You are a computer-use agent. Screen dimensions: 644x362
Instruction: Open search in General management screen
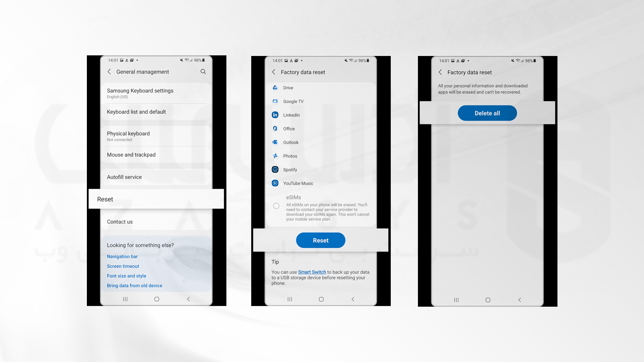[x=202, y=71]
